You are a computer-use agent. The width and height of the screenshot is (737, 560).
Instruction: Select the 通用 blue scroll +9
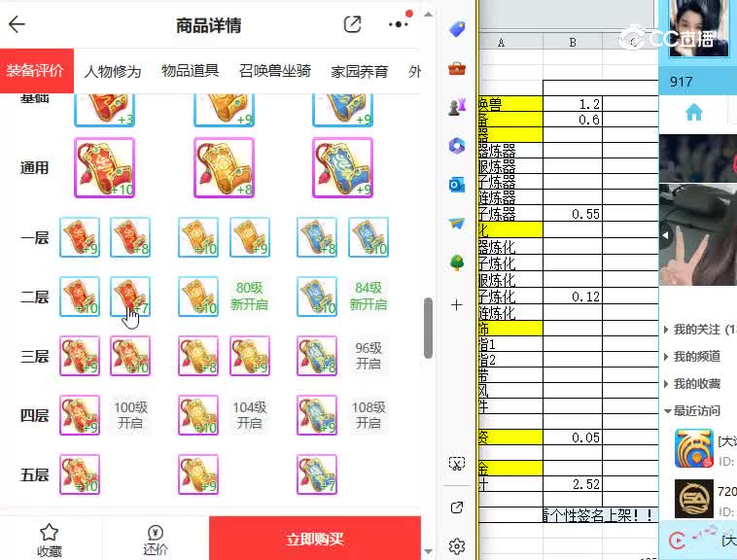click(342, 168)
